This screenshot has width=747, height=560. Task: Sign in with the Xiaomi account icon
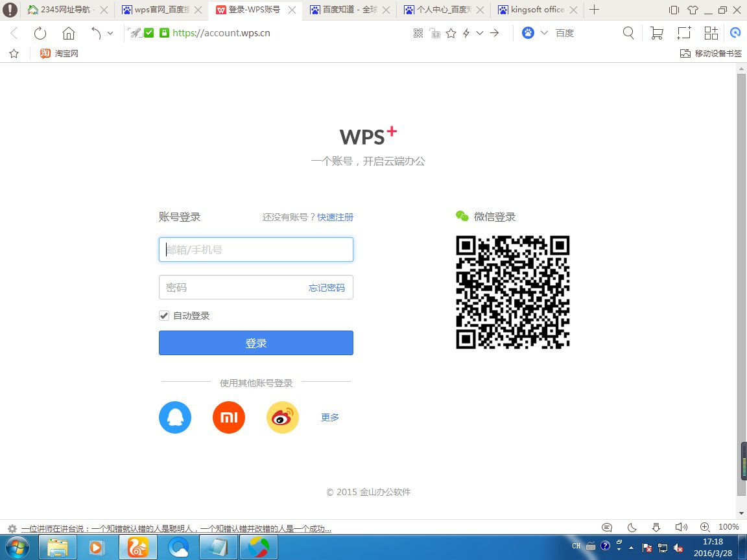228,417
